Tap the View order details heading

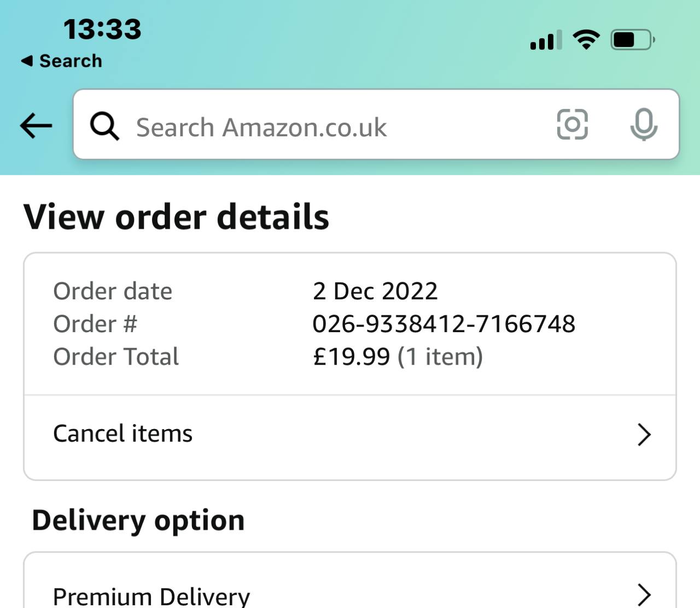(176, 217)
